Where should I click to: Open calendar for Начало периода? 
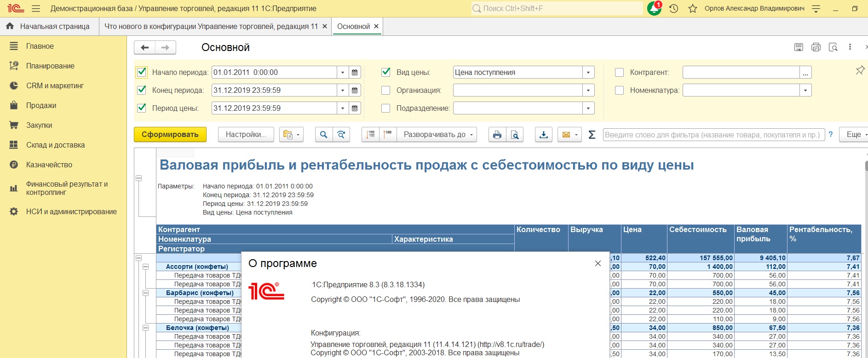pyautogui.click(x=355, y=72)
